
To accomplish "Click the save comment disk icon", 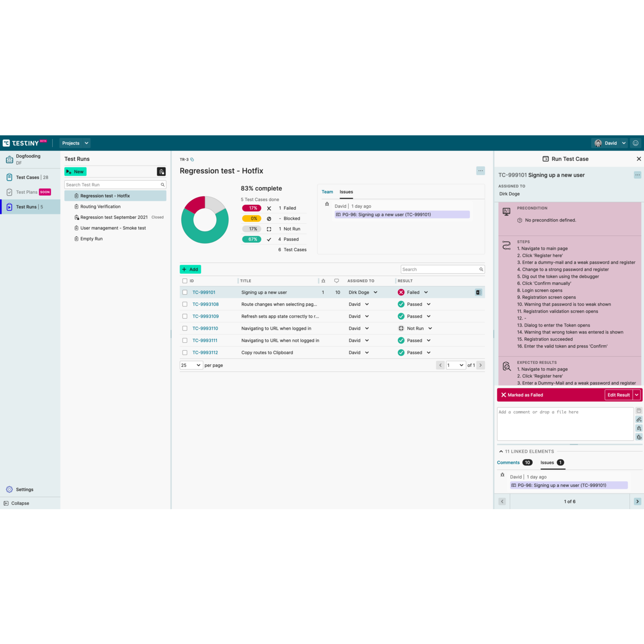I will [639, 411].
